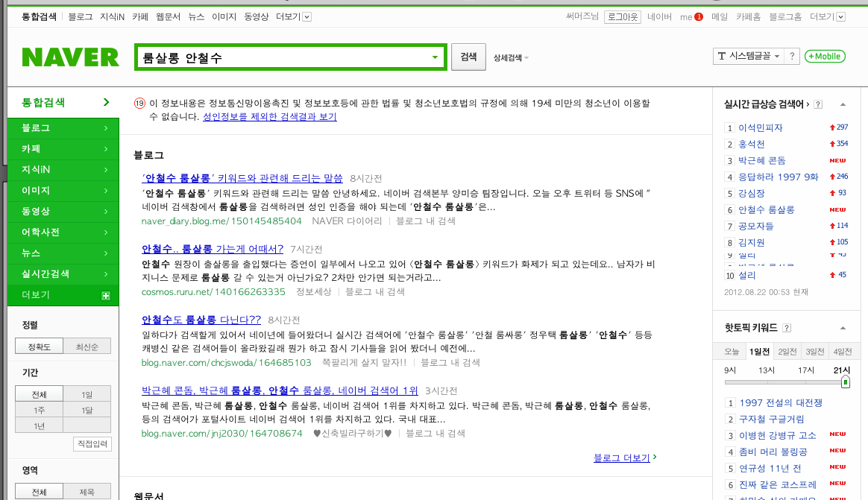
Task: Open 블로그 in sidebar menu
Action: point(63,127)
